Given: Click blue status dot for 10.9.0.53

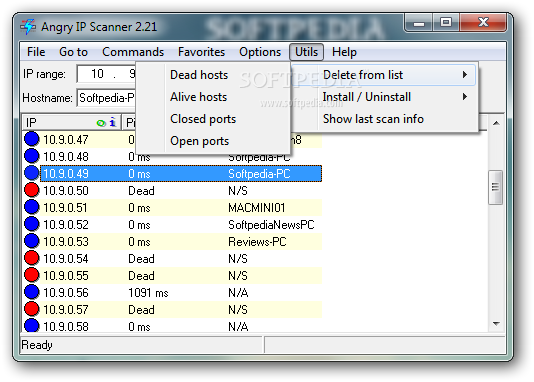Looking at the screenshot, I should point(32,241).
